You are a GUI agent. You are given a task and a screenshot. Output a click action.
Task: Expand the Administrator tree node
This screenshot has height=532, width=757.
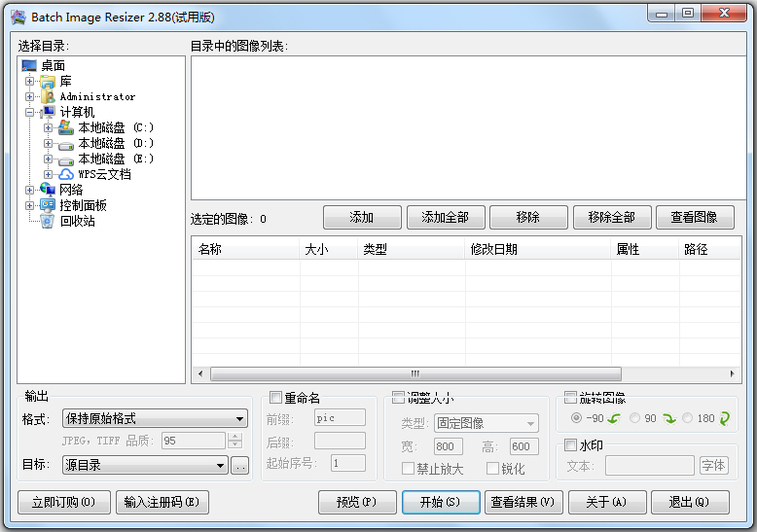click(29, 96)
